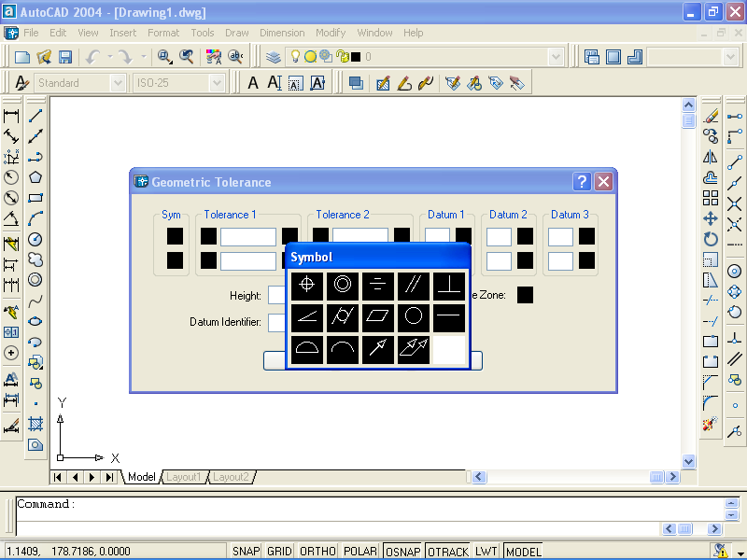Click the New drawing icon

point(22,57)
